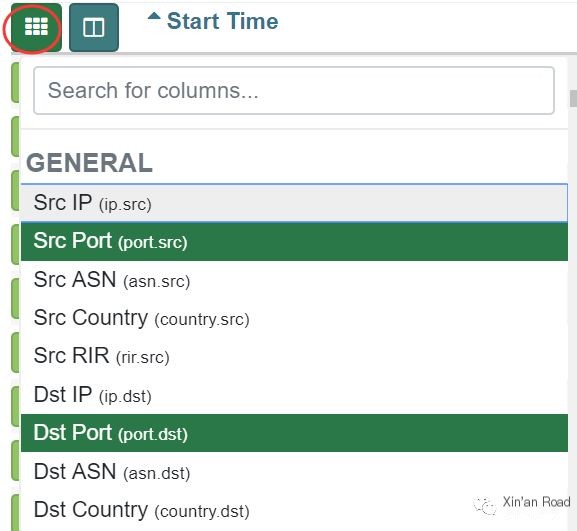The width and height of the screenshot is (577, 531).
Task: Click the Start Time column header
Action: pyautogui.click(x=222, y=21)
